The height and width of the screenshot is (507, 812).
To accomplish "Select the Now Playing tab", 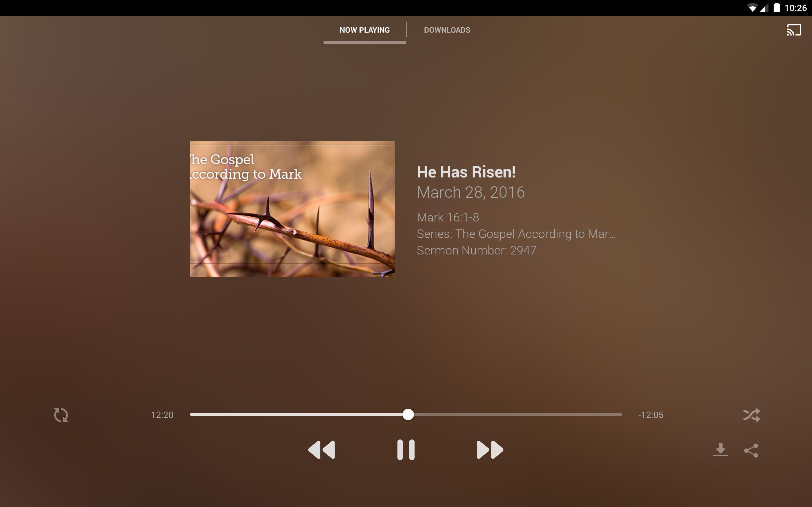I will point(364,30).
